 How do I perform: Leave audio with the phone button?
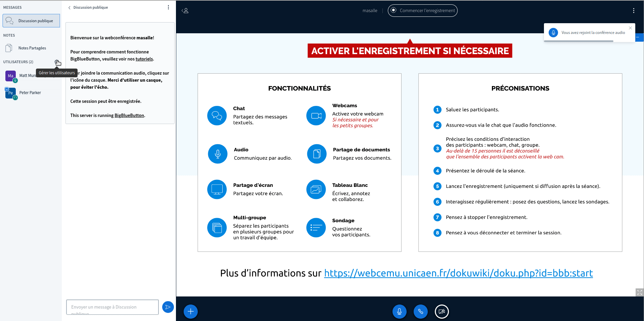[420, 312]
